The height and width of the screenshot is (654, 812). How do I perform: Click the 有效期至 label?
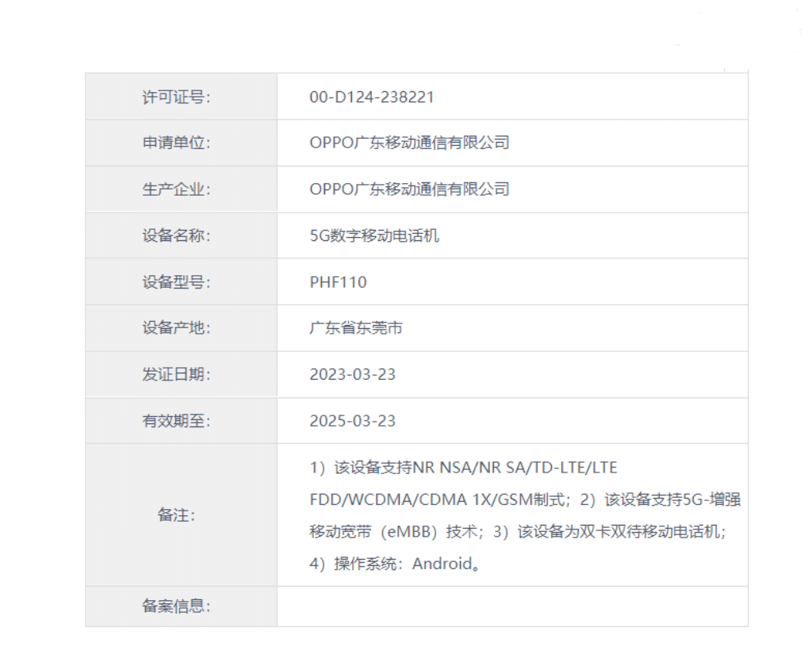click(176, 421)
